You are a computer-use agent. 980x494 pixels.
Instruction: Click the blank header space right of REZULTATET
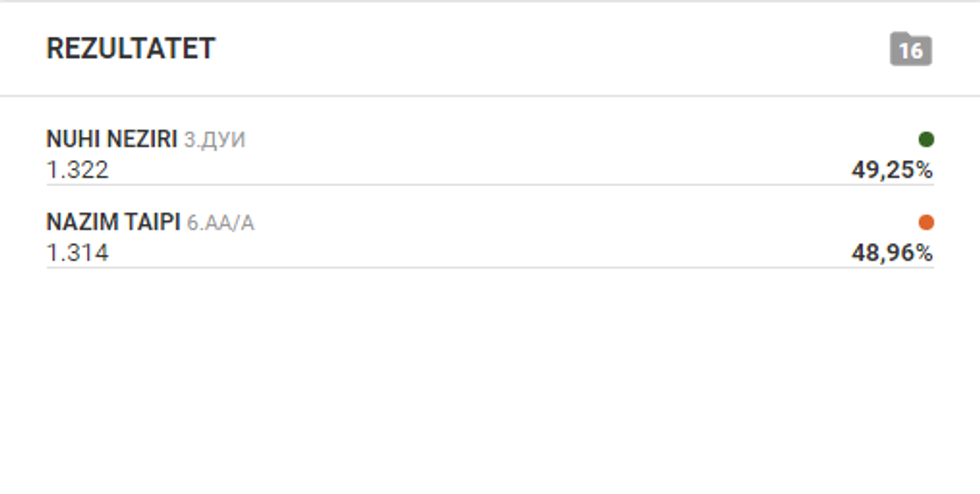pyautogui.click(x=550, y=49)
